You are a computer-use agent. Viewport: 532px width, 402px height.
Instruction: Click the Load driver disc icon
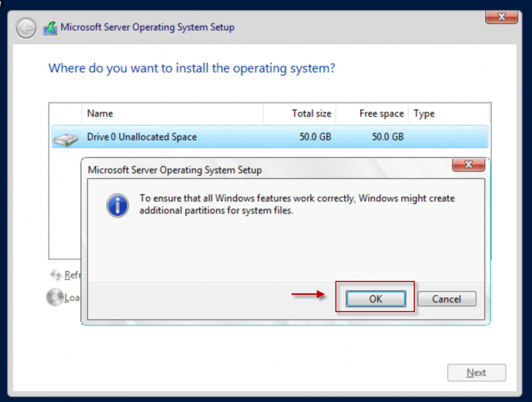point(55,297)
